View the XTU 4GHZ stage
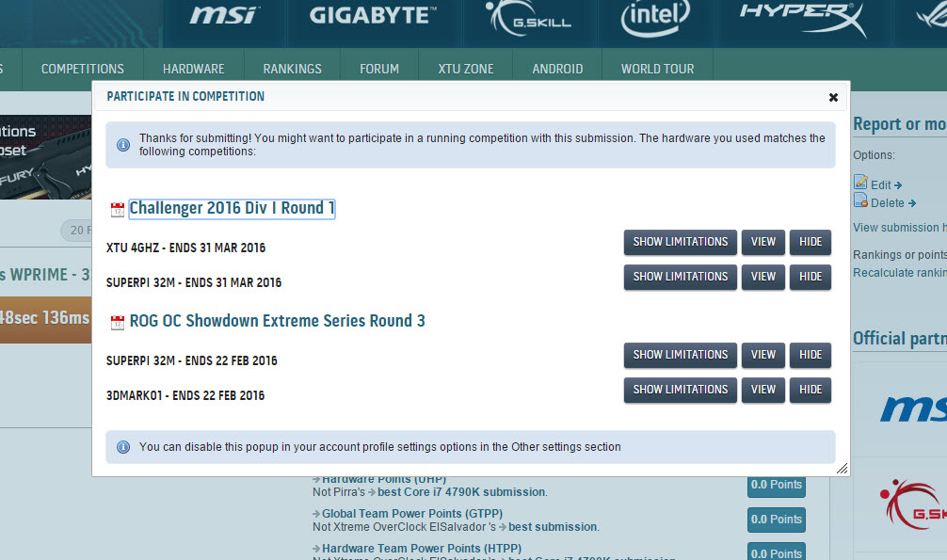 point(762,242)
